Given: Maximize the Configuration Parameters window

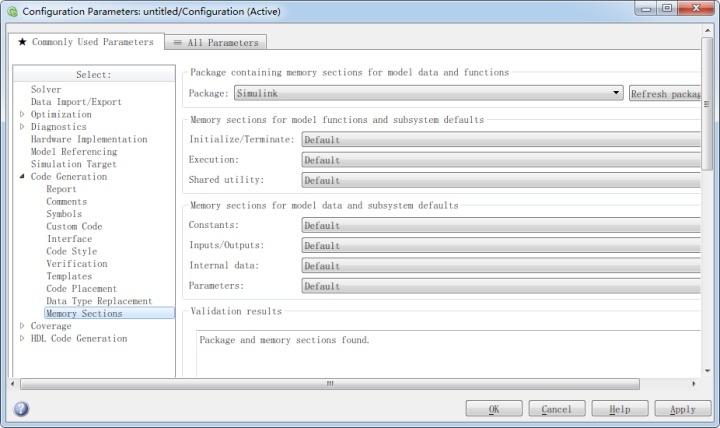Looking at the screenshot, I should point(667,8).
